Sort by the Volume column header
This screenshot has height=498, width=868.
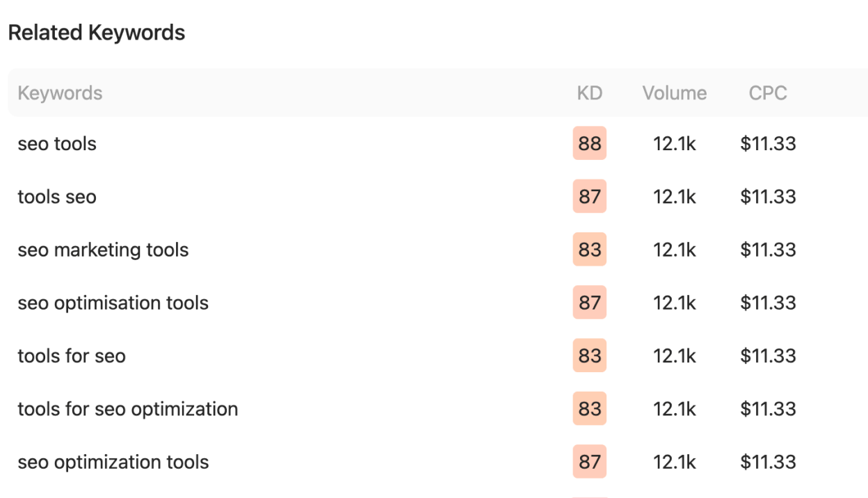[x=675, y=93]
